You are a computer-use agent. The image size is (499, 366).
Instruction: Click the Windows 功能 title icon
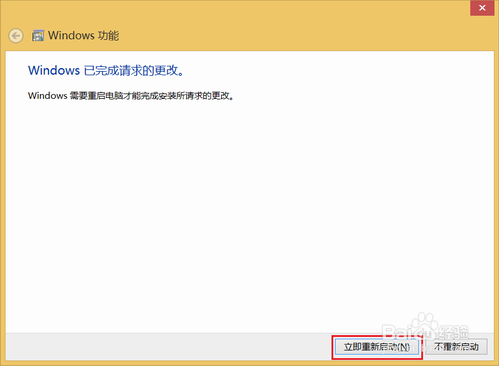click(38, 36)
